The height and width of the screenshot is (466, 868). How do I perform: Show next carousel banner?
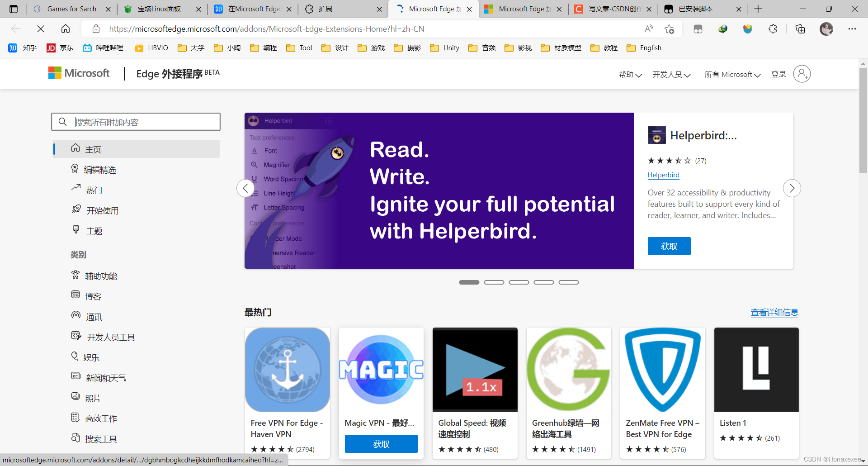(x=792, y=188)
